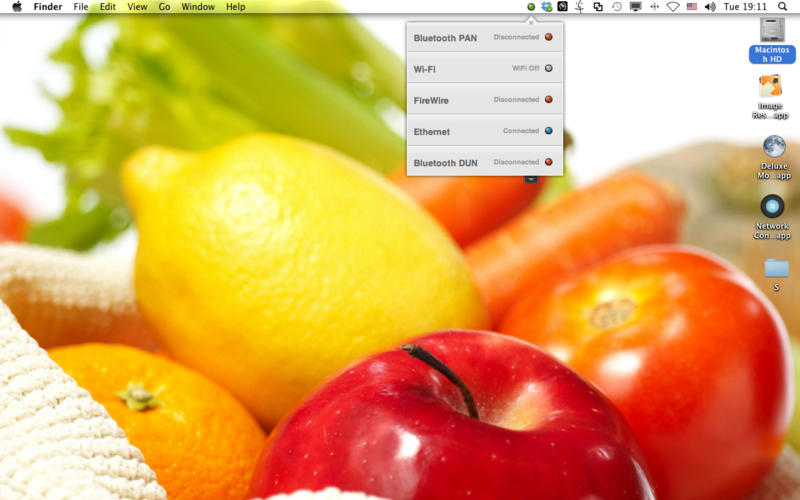Expand the popup using bottom arrow tab
This screenshot has width=800, height=500.
[x=531, y=179]
